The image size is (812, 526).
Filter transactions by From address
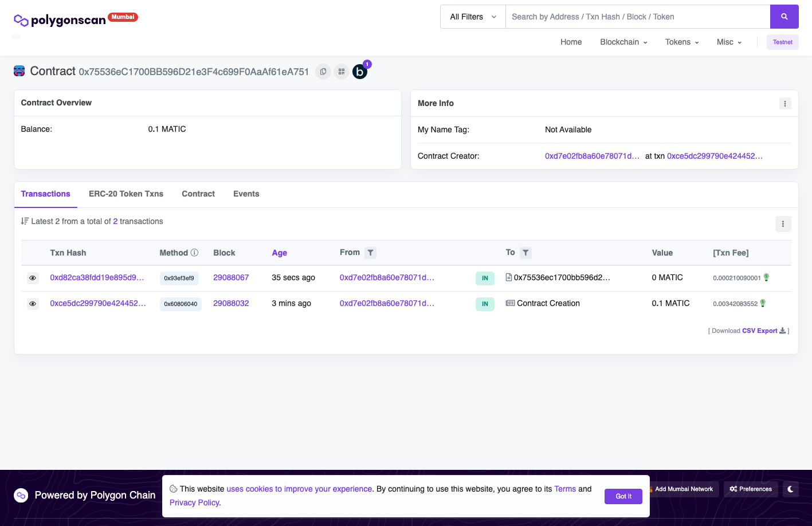click(371, 253)
